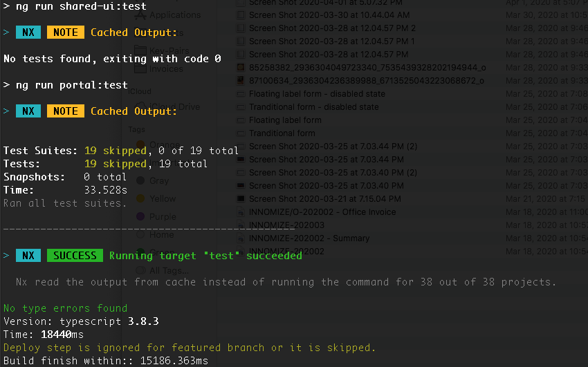588x367 pixels.
Task: Click 'Build finish within:: 15186.363ms' line
Action: point(106,361)
